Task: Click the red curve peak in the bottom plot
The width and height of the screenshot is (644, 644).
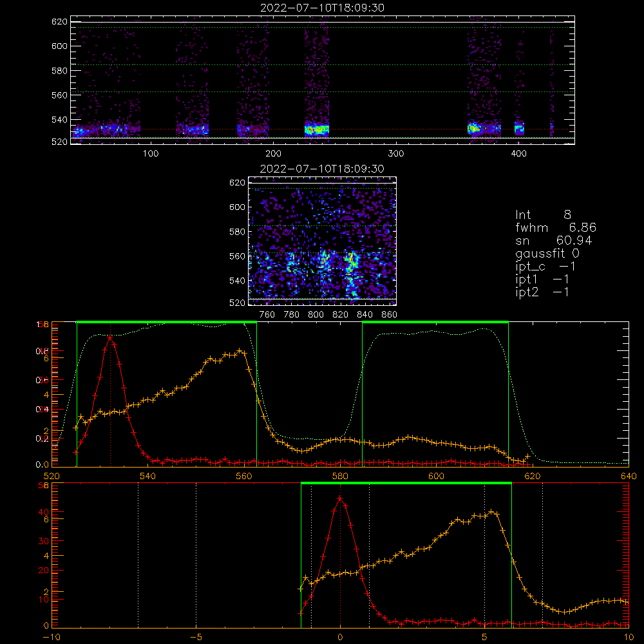Action: click(x=340, y=498)
